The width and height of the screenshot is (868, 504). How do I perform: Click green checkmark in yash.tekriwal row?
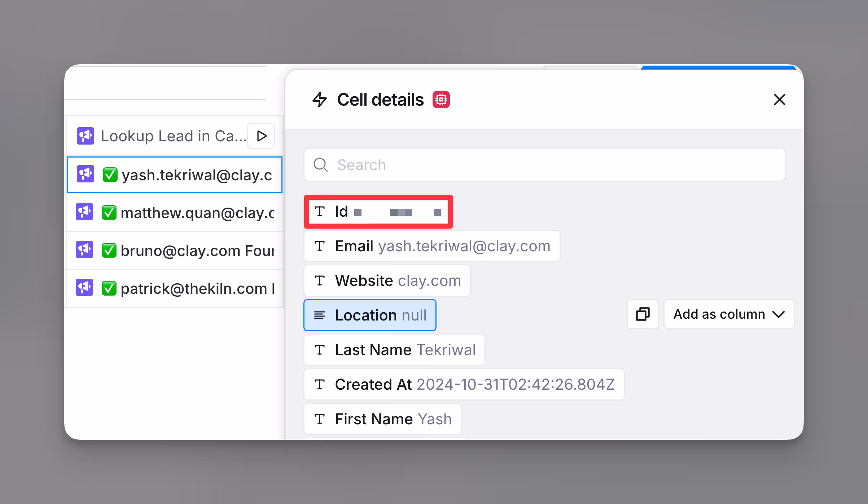tap(110, 175)
